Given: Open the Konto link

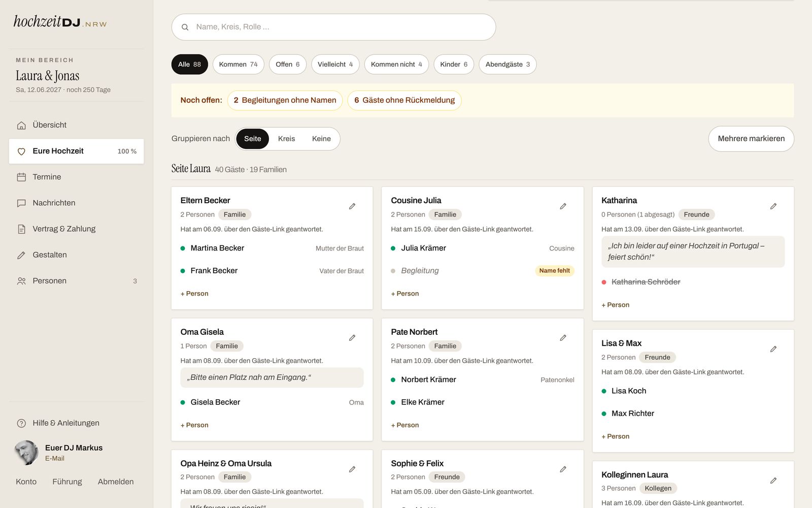Looking at the screenshot, I should pos(26,482).
